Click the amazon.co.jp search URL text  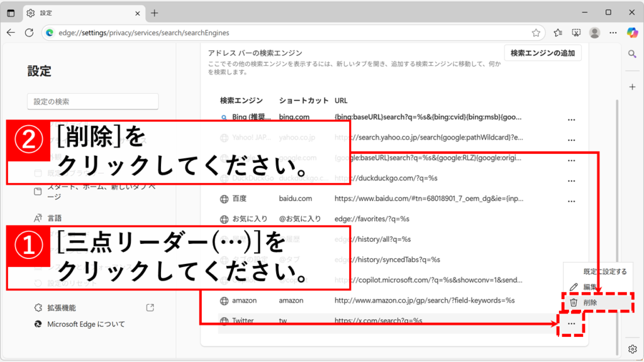click(425, 300)
